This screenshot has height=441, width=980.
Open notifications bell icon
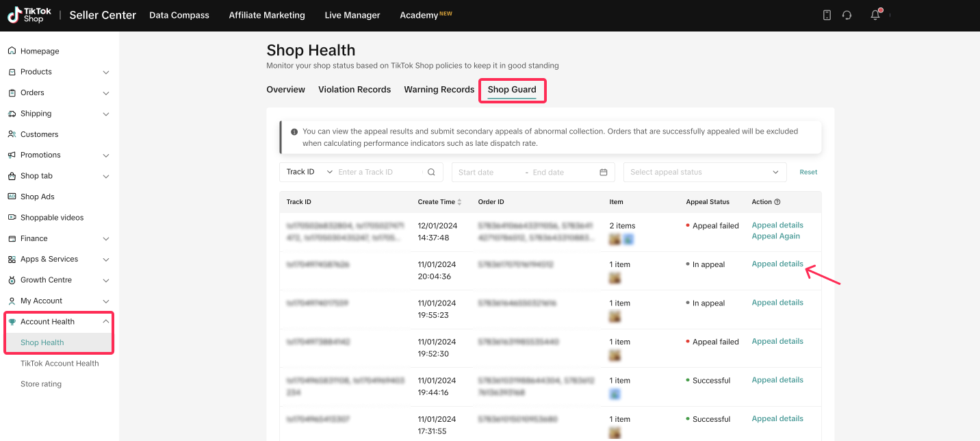tap(875, 15)
